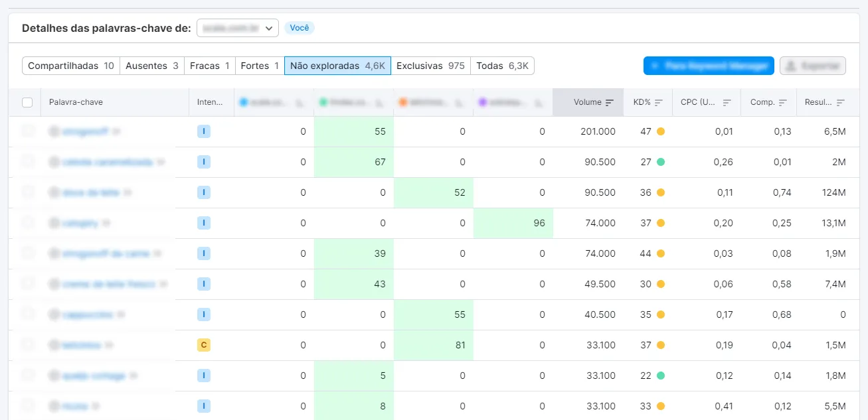The image size is (868, 420).
Task: Check the box in the 40.500 volume row
Action: click(27, 314)
